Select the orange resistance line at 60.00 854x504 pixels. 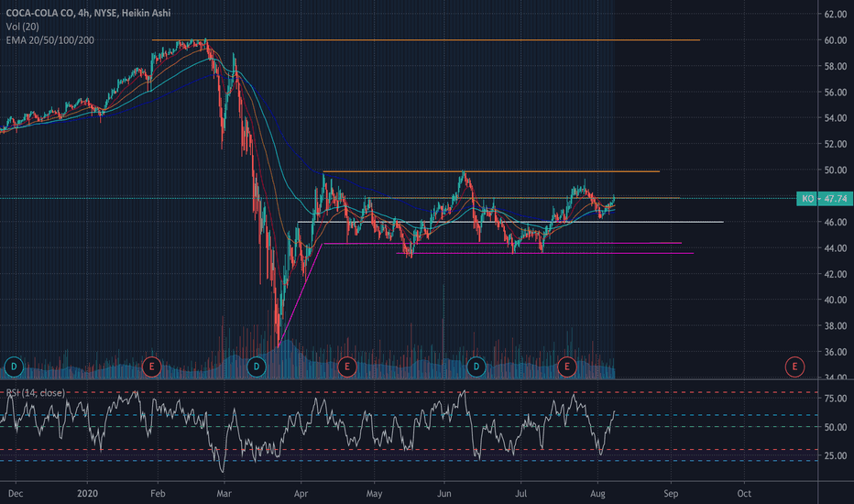pyautogui.click(x=425, y=39)
